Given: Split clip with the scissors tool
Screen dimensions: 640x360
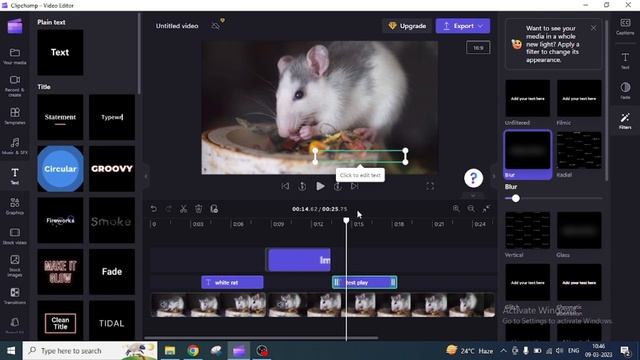Looking at the screenshot, I should (x=184, y=209).
